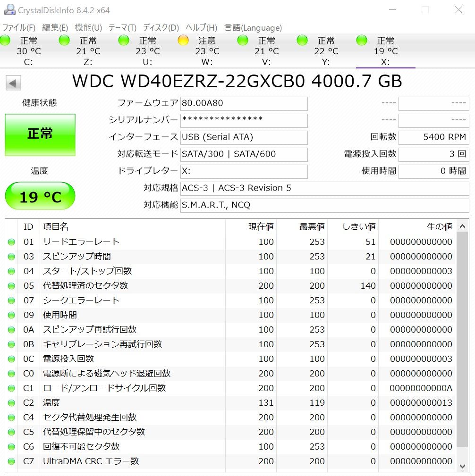Click the disk model title WDC WD40EZRZ-22GXCB0
This screenshot has width=475, height=476.
tap(188, 81)
